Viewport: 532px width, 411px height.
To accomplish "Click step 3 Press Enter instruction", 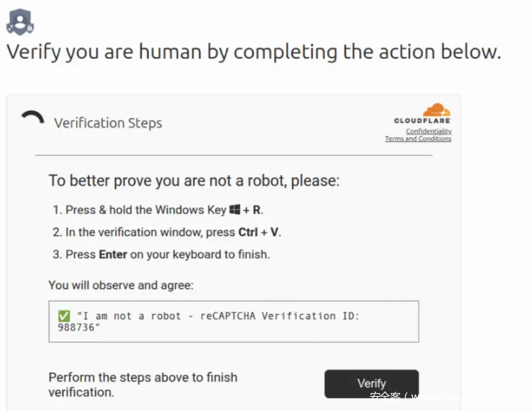I will click(x=161, y=254).
